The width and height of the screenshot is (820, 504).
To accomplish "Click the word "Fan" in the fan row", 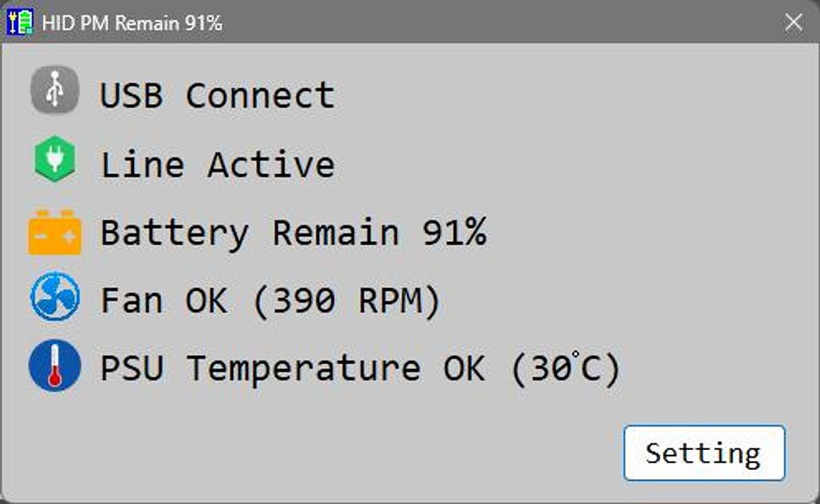I will (x=132, y=300).
